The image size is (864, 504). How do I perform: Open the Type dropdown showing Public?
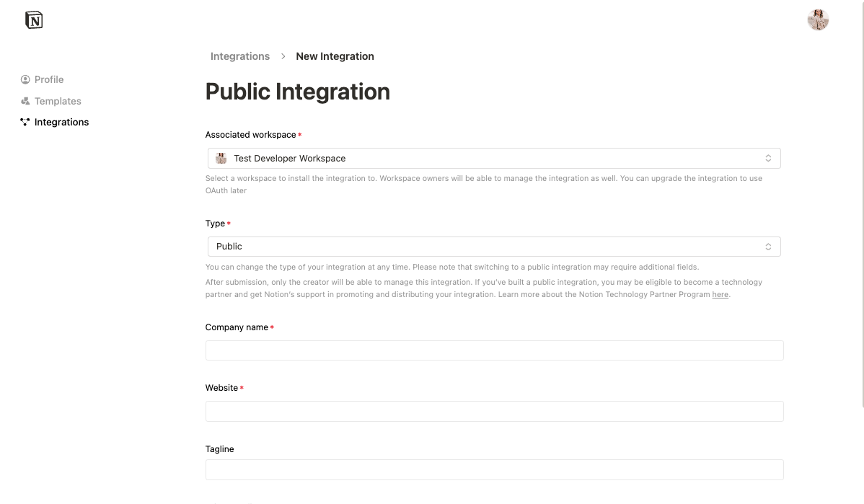[494, 247]
